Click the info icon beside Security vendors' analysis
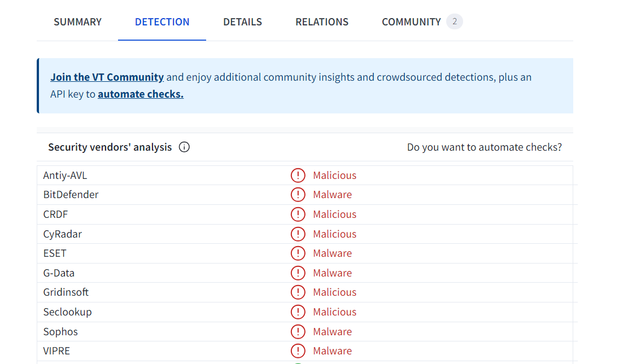 (184, 147)
